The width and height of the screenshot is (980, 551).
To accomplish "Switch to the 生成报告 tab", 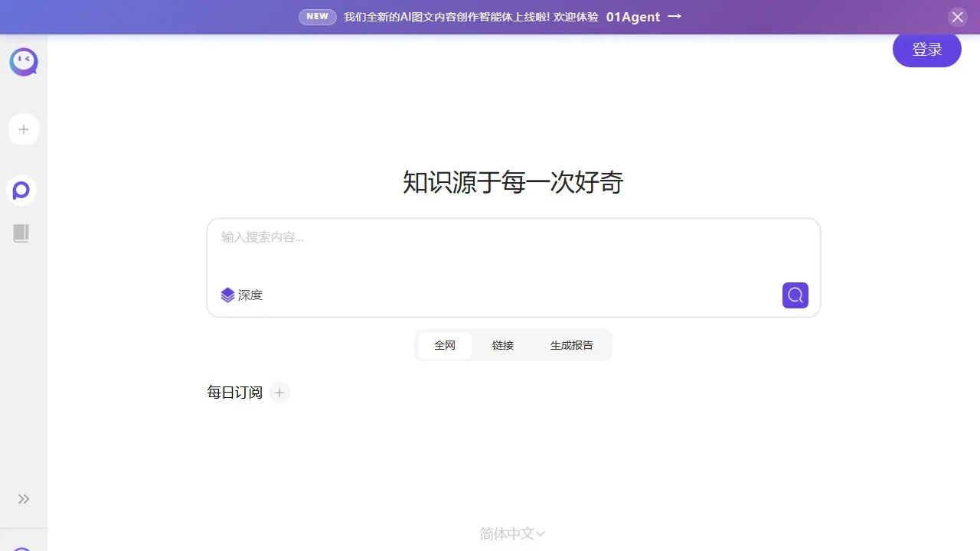I will [572, 345].
